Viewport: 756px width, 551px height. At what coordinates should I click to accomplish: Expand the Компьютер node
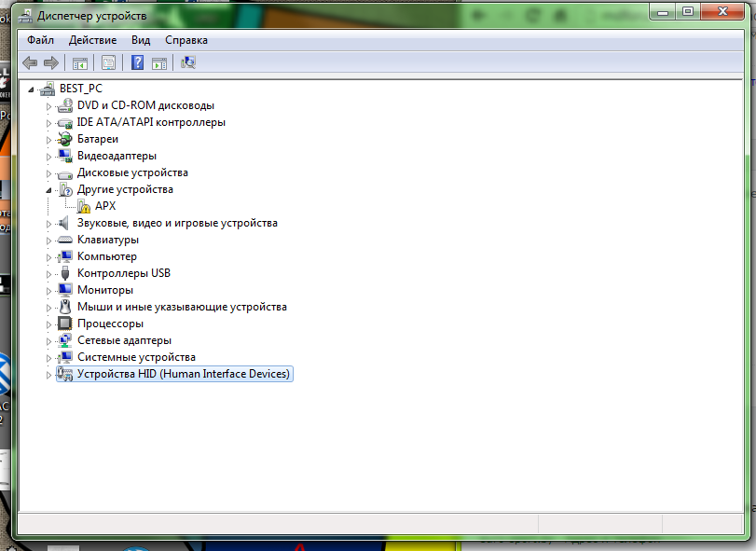[48, 257]
